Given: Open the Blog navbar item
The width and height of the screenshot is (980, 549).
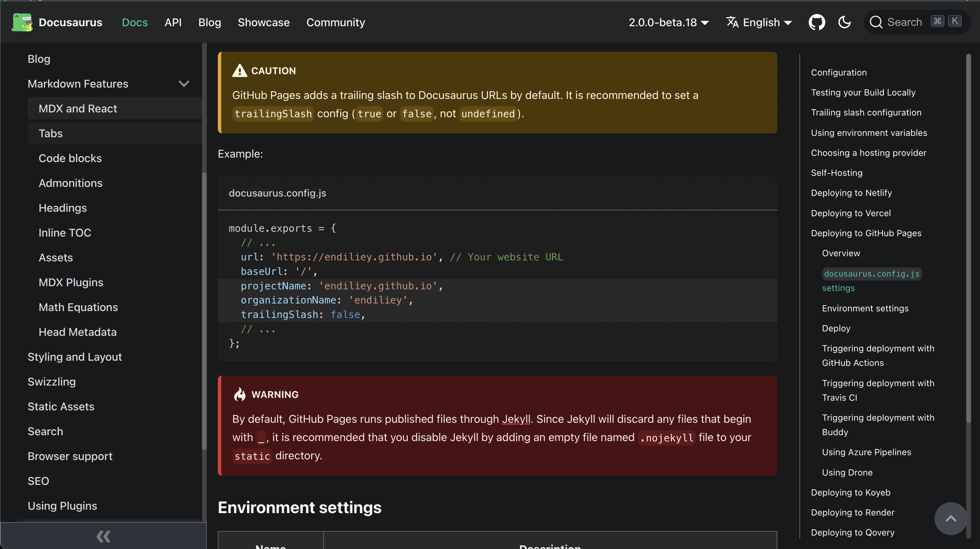Looking at the screenshot, I should (x=210, y=22).
